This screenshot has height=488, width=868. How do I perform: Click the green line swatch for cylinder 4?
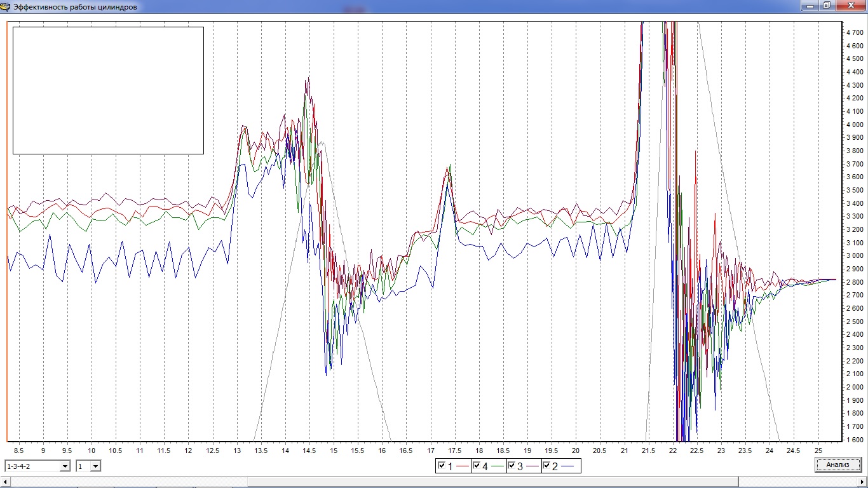tap(498, 467)
